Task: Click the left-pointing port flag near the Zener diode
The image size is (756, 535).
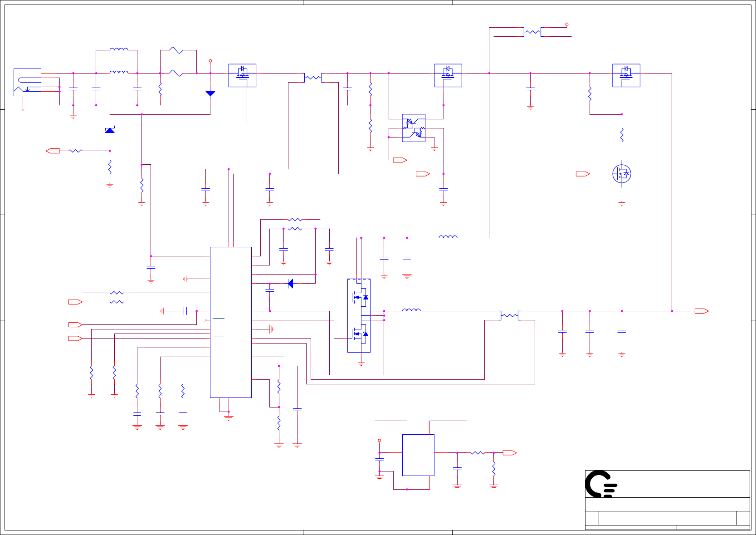Action: point(53,151)
